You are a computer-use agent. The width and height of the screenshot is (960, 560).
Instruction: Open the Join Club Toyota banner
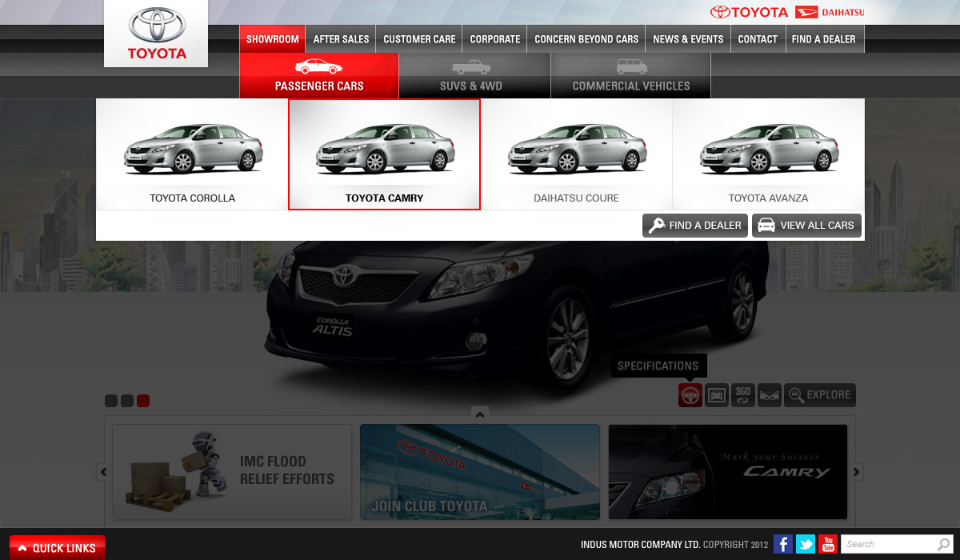pyautogui.click(x=480, y=472)
